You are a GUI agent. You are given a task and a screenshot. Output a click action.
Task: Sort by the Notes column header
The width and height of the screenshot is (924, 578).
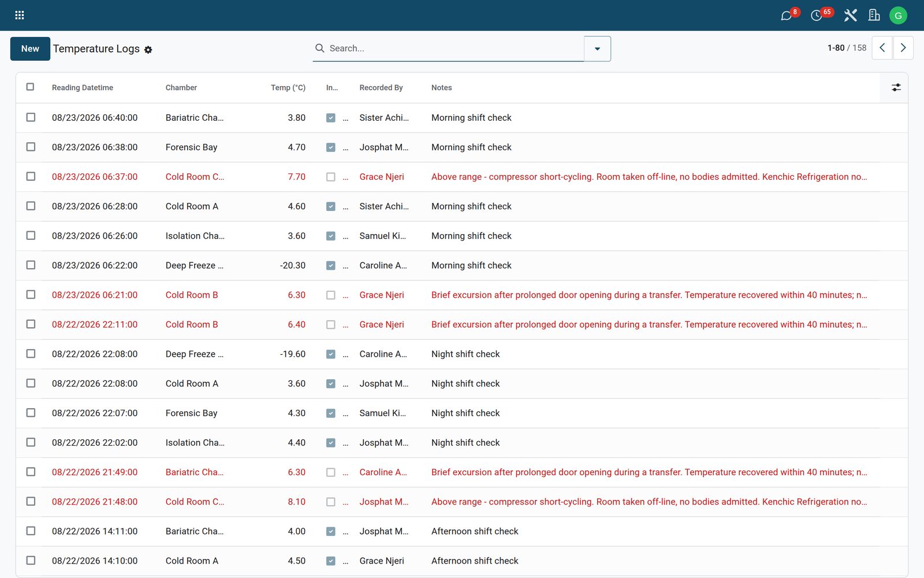point(442,88)
